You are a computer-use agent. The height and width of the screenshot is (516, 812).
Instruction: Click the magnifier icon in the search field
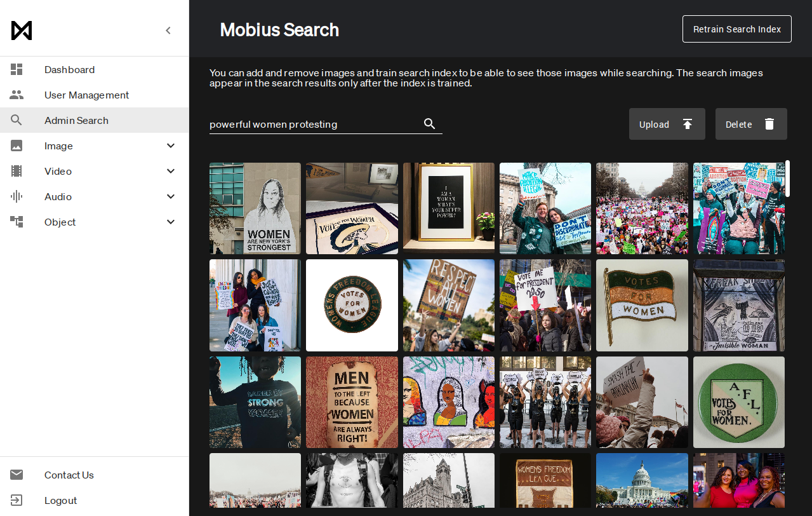(x=430, y=124)
